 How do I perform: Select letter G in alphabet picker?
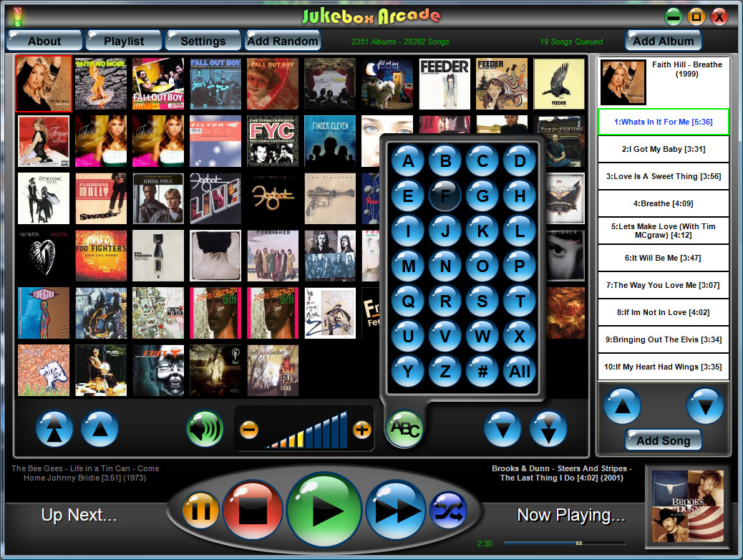482,195
